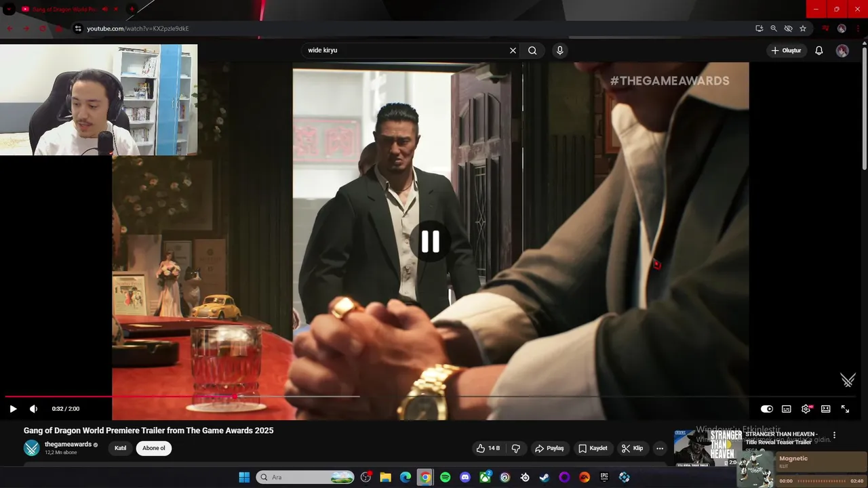
Task: Open the Oluştur create menu
Action: click(x=786, y=50)
